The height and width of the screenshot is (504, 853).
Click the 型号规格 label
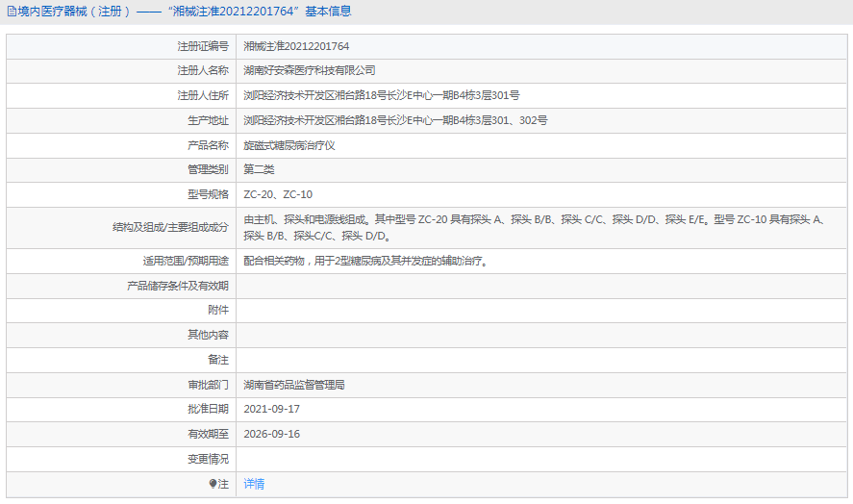tap(209, 194)
